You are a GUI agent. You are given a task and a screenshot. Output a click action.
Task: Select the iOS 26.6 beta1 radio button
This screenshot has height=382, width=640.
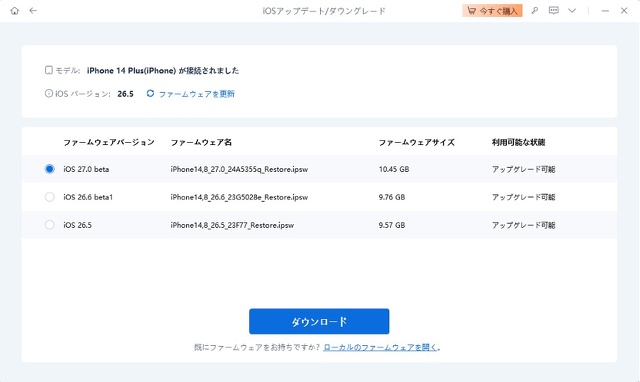[49, 197]
